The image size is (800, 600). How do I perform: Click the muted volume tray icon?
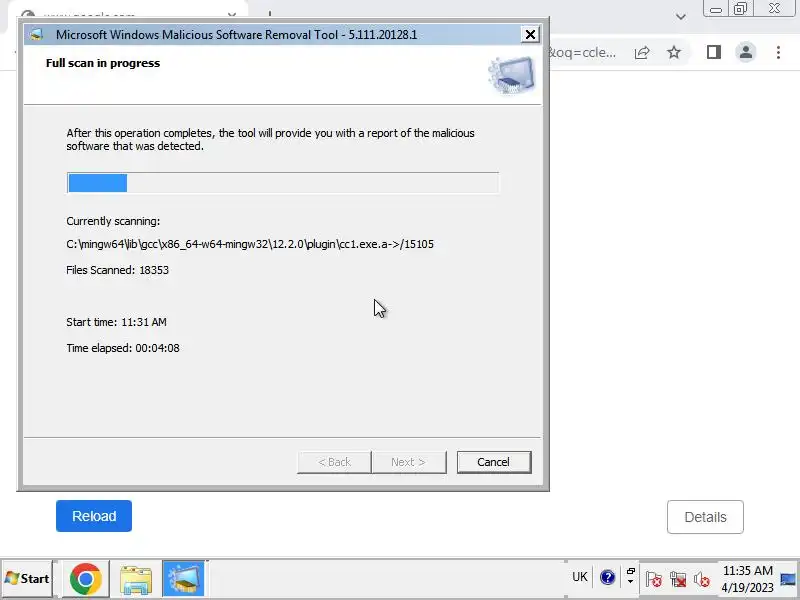click(x=702, y=579)
